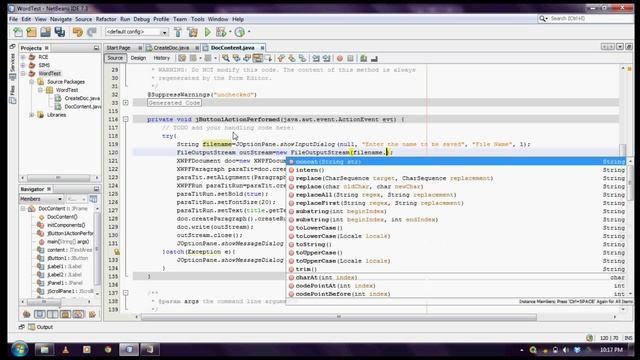Collapse the WordTest project node
The height and width of the screenshot is (360, 640).
point(23,73)
